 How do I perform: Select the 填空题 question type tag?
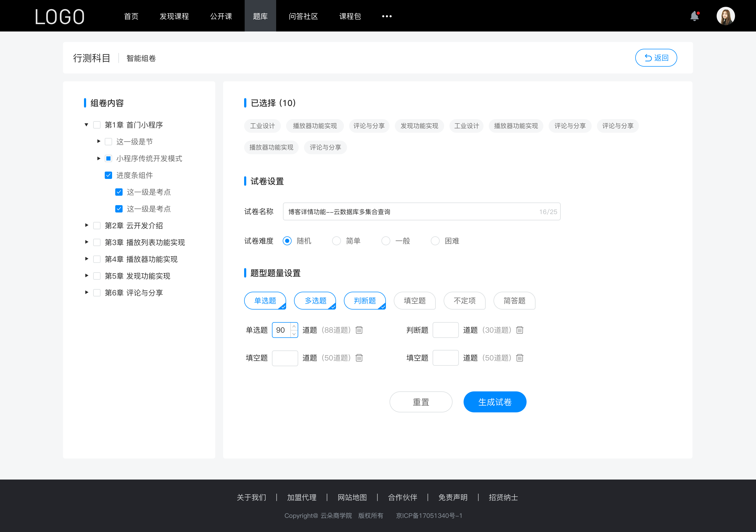tap(414, 300)
